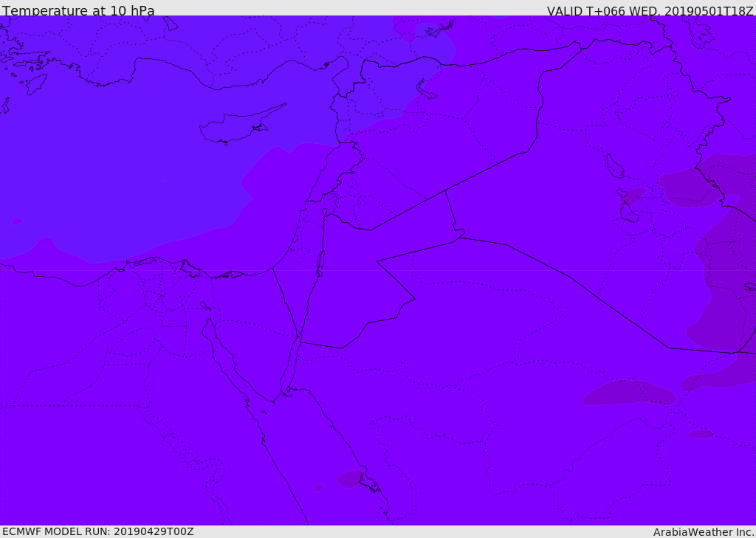Click the ECMWF MODEL RUN label
The height and width of the screenshot is (538, 756).
[x=98, y=531]
